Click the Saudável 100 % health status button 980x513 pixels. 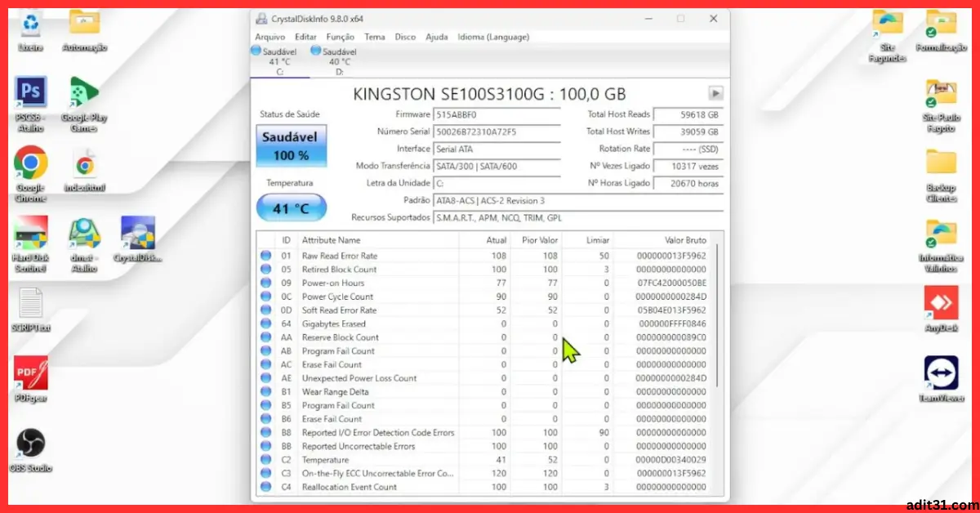pyautogui.click(x=291, y=146)
